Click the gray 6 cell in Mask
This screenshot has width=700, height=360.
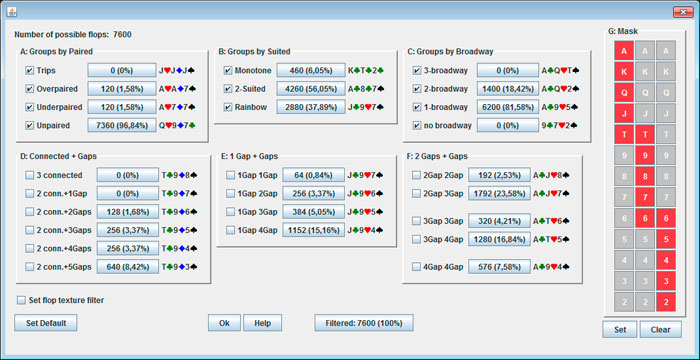point(624,218)
